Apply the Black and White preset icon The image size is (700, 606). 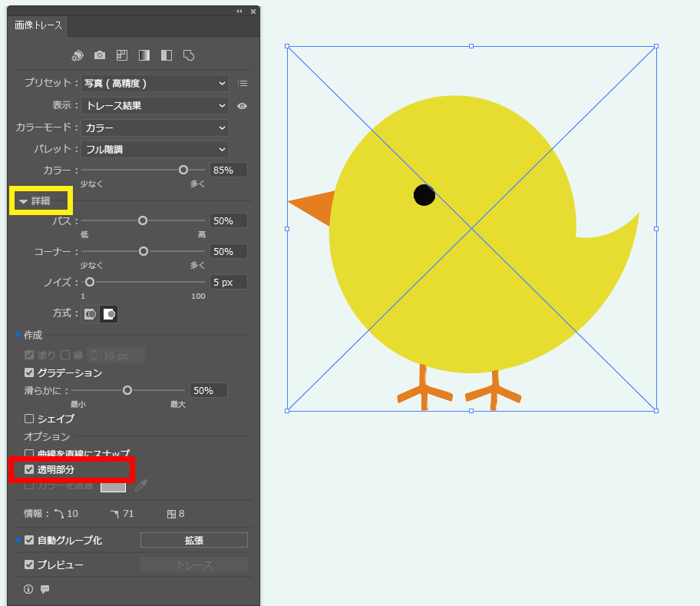pos(166,55)
